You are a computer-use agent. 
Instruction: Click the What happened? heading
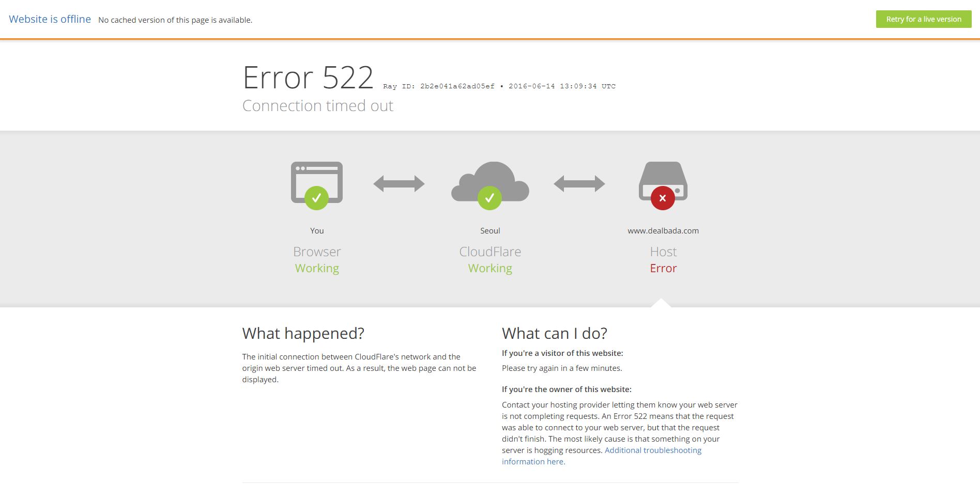pos(303,334)
